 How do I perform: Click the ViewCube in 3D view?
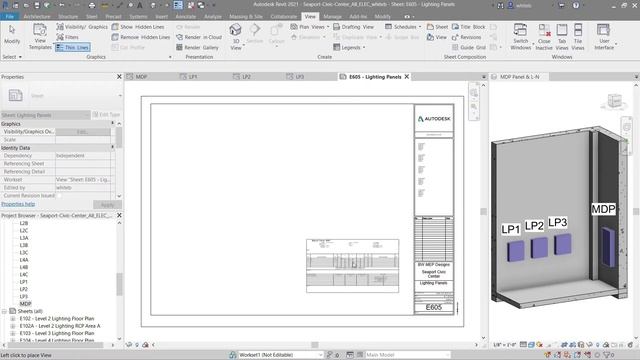[x=614, y=101]
